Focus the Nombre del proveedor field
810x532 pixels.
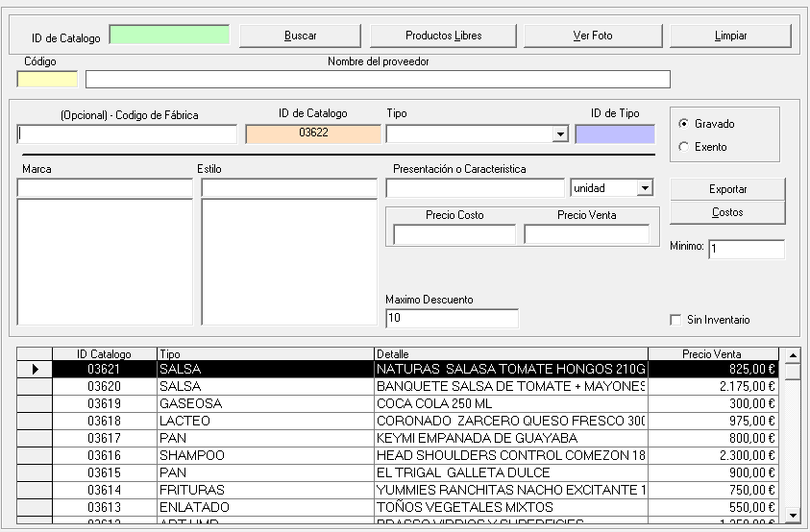coord(378,79)
